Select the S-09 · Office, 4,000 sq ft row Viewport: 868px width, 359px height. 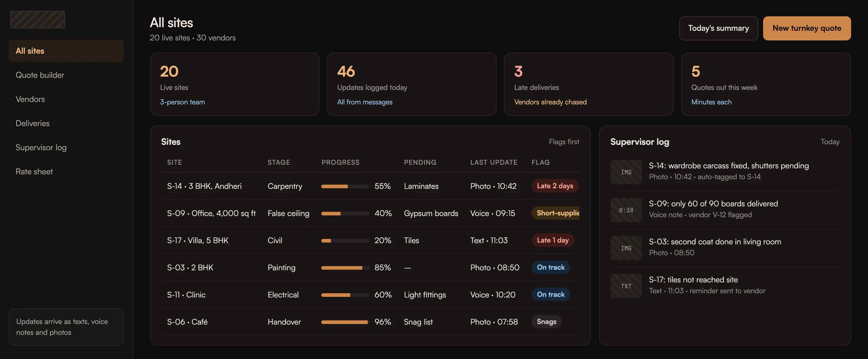[370, 213]
